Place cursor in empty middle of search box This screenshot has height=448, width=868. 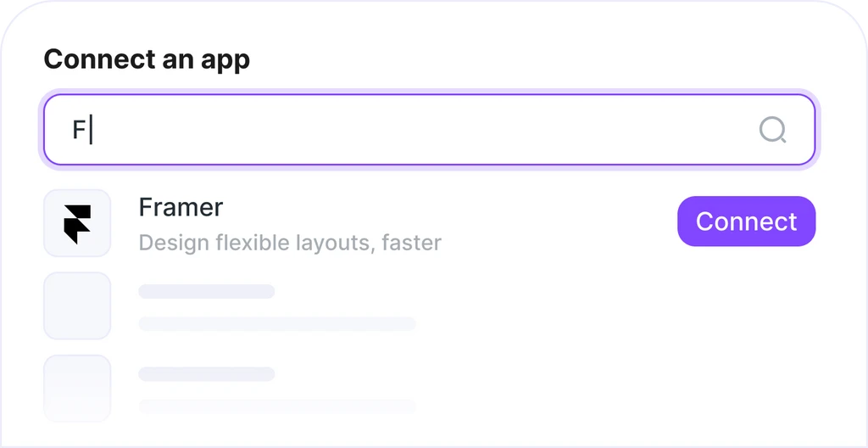[x=424, y=130]
